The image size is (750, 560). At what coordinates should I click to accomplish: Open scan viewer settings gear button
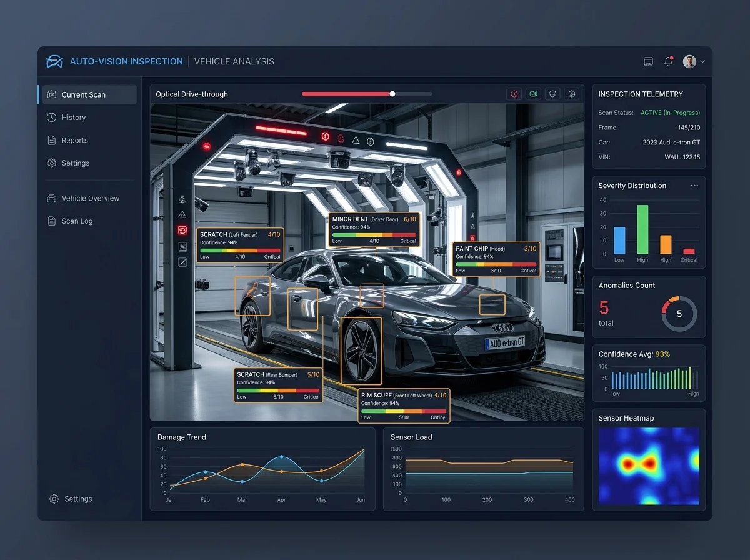[571, 94]
